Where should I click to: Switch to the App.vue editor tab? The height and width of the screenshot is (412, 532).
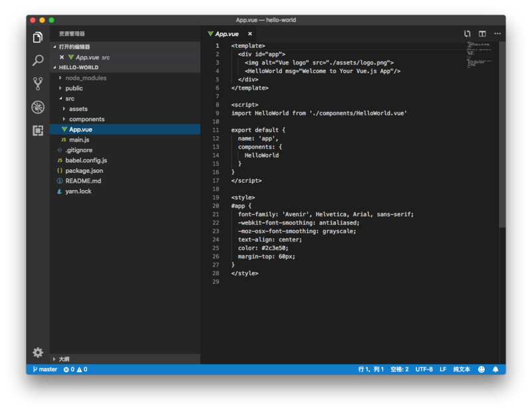click(x=226, y=33)
